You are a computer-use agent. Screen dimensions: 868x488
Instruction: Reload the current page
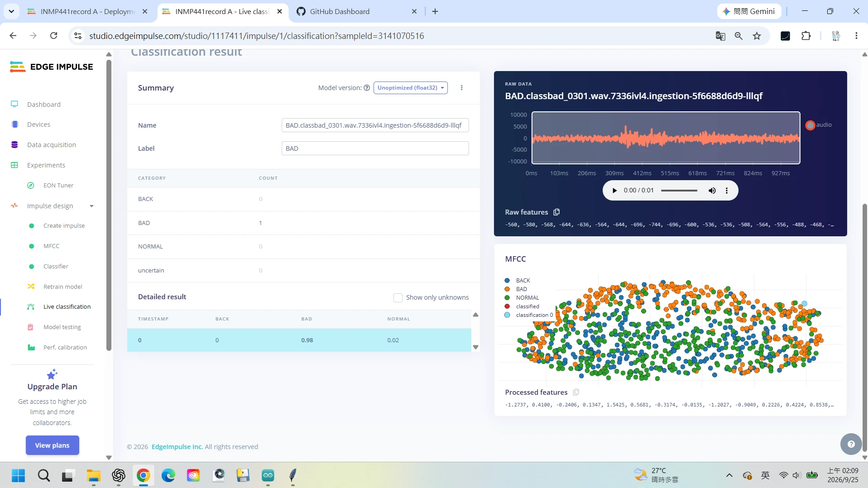54,36
